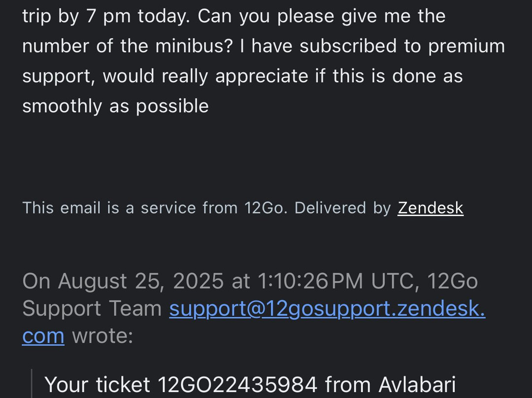The width and height of the screenshot is (532, 398).
Task: Click the support@12gosupport.zendesk email address link
Action: pos(327,309)
